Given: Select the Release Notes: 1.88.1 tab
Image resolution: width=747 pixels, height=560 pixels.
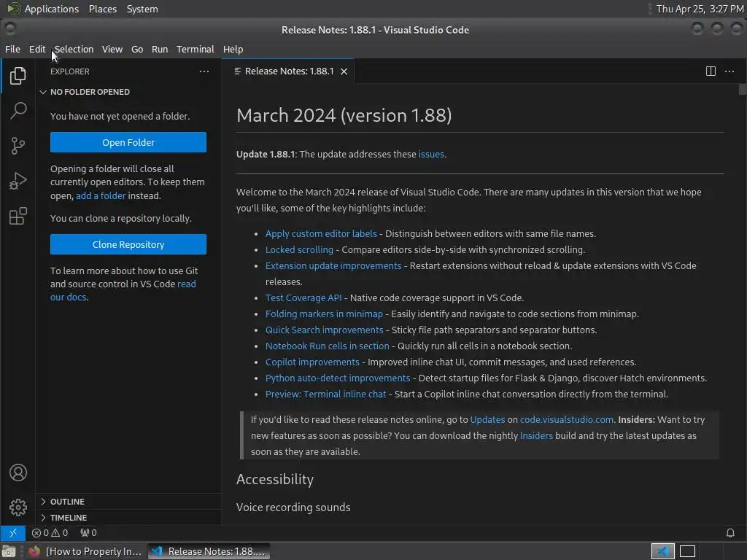Looking at the screenshot, I should point(289,71).
